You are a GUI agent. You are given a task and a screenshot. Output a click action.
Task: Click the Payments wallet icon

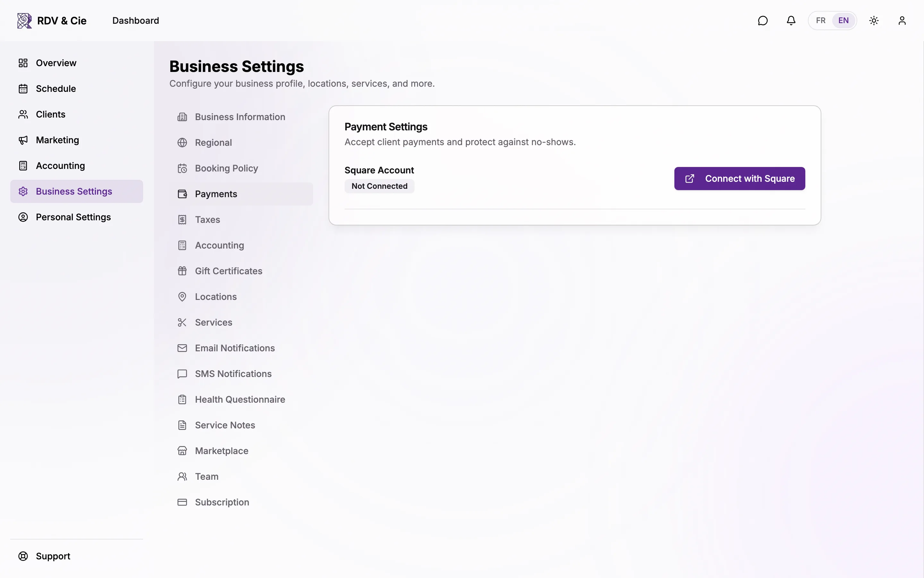click(x=182, y=194)
